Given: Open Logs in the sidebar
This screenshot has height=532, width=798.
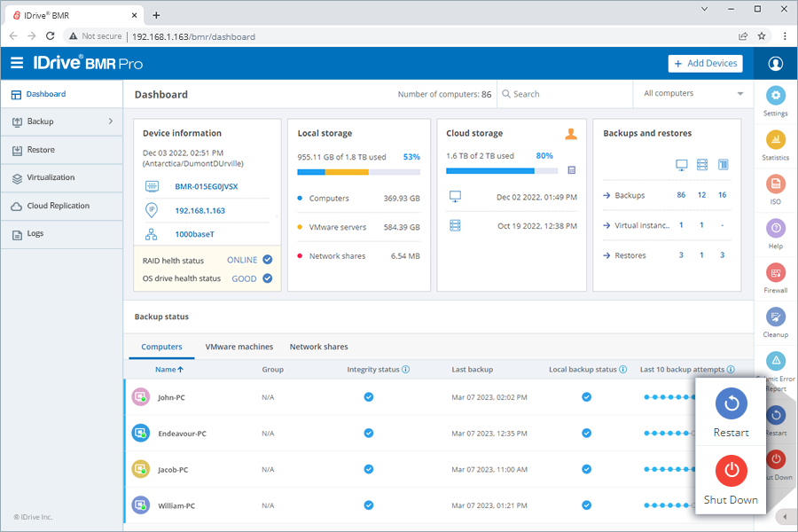Looking at the screenshot, I should tap(61, 234).
